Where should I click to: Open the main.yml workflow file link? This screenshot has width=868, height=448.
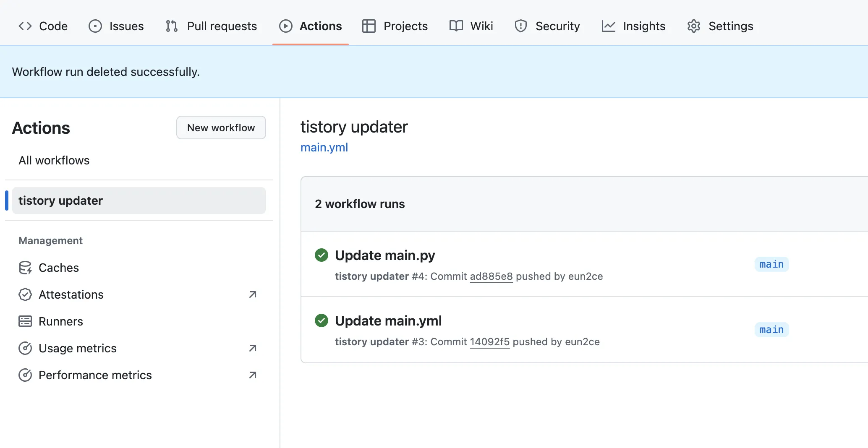click(x=324, y=148)
